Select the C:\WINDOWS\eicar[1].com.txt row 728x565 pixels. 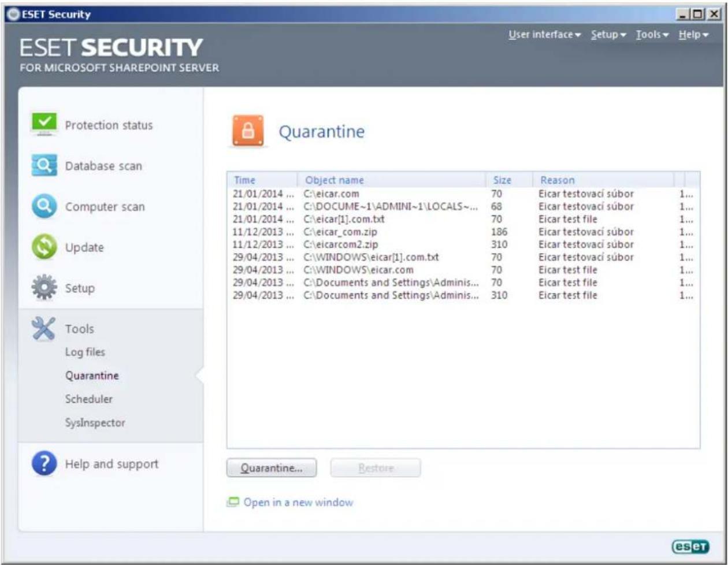coord(463,258)
